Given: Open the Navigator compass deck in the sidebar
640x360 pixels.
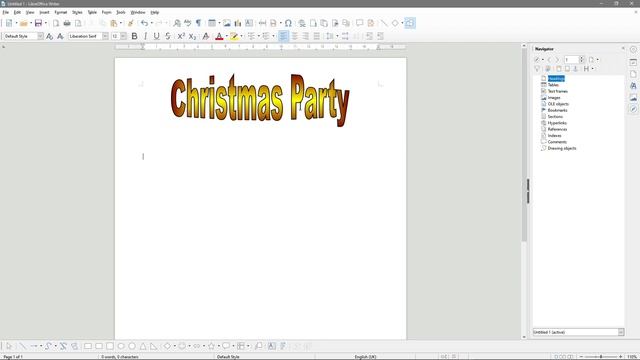Looking at the screenshot, I should (x=633, y=109).
